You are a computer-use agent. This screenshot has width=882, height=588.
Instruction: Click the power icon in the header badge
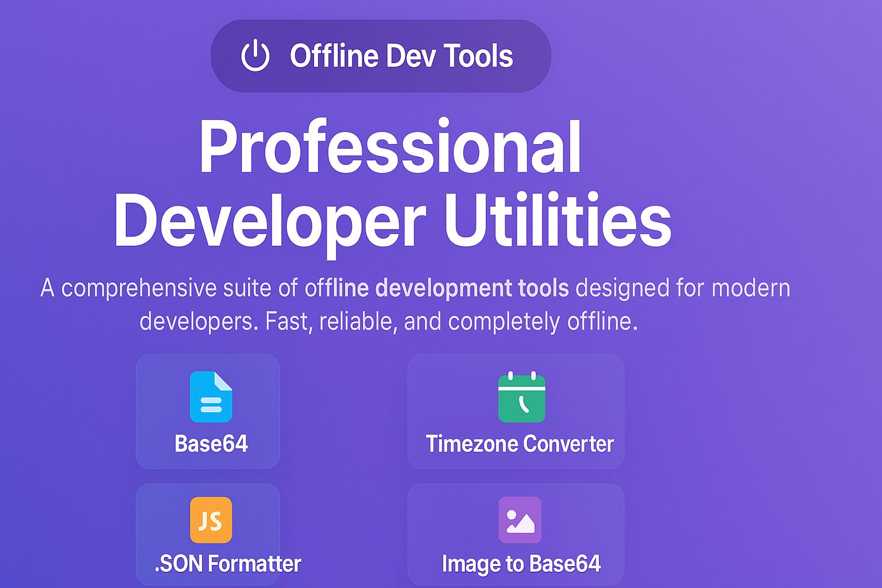pos(255,56)
